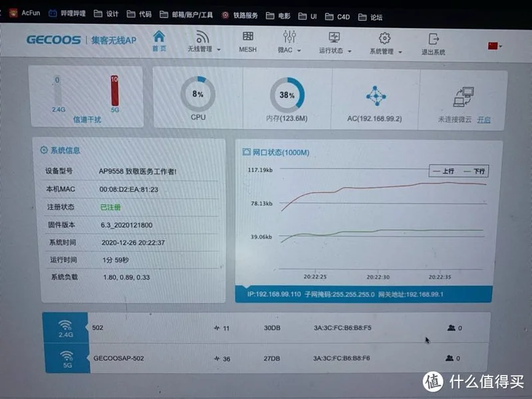
Task: Click the AC(192.168.99.2) network topology icon
Action: point(376,96)
